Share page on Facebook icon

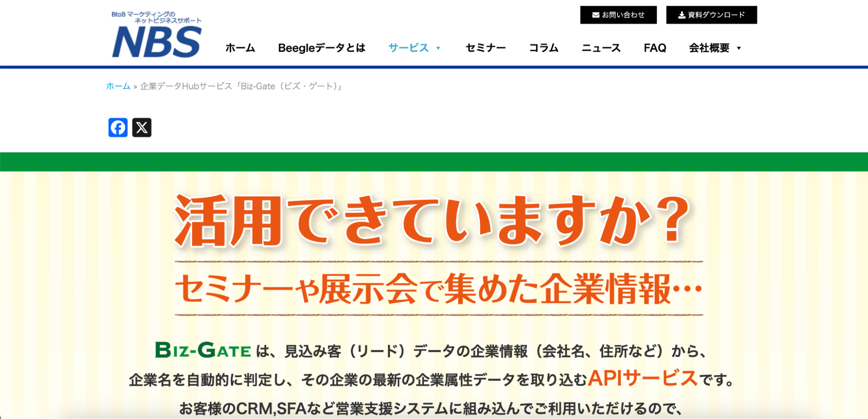(118, 128)
